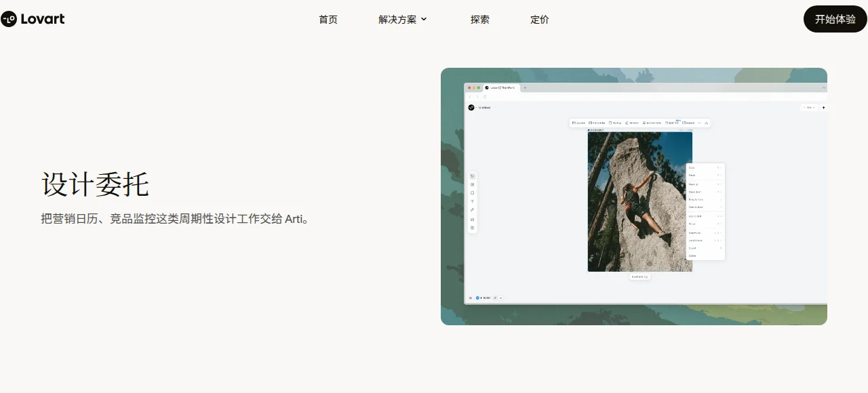Viewport: 868px width, 393px height.
Task: Click the chevron at demo browser top right
Action: (x=824, y=87)
